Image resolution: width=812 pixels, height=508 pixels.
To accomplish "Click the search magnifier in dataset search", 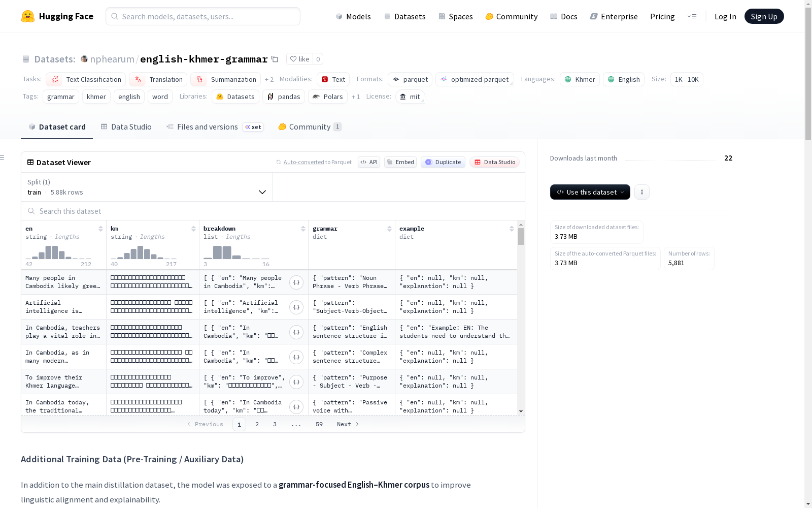I will (x=31, y=211).
